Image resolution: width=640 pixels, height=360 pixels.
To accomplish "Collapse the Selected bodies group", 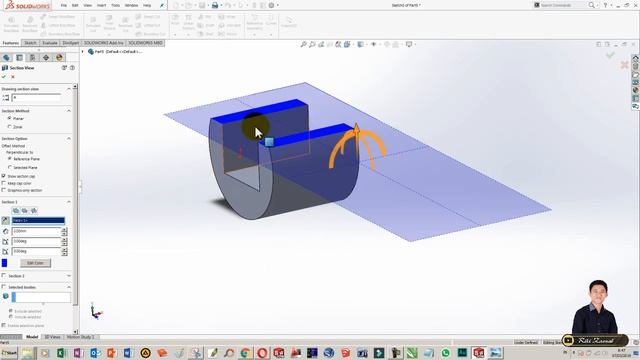I will (69, 287).
